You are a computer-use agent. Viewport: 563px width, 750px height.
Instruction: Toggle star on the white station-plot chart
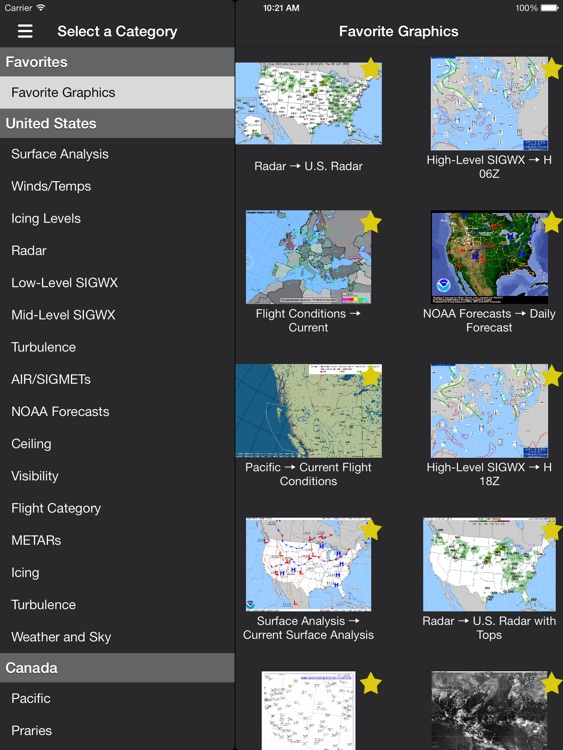click(x=371, y=683)
